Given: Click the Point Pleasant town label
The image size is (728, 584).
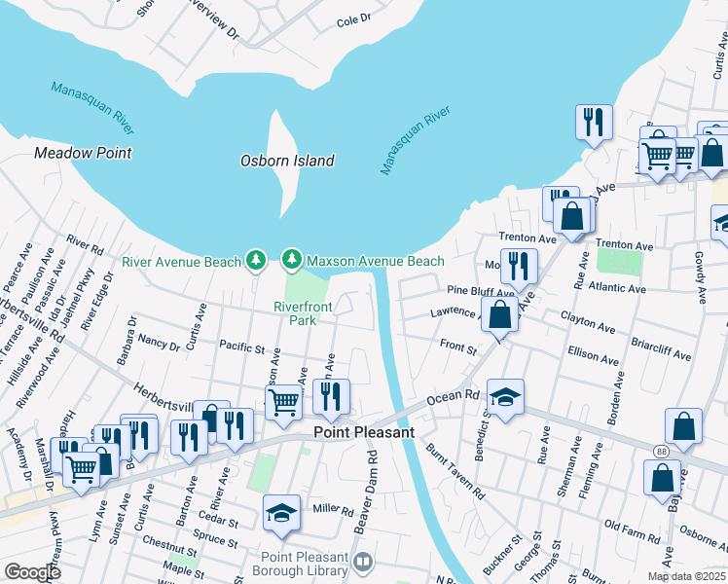Looking at the screenshot, I should click(x=364, y=432).
